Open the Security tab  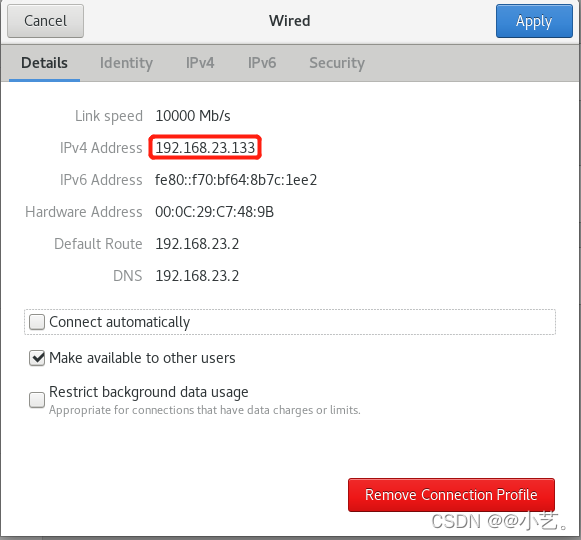[x=337, y=63]
